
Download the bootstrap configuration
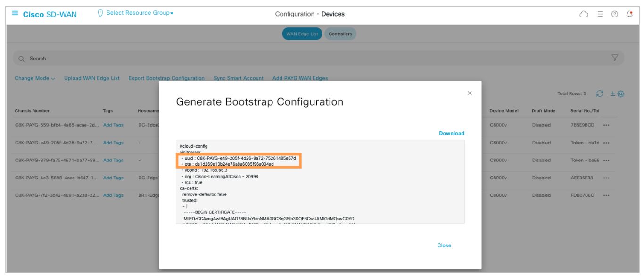click(452, 133)
